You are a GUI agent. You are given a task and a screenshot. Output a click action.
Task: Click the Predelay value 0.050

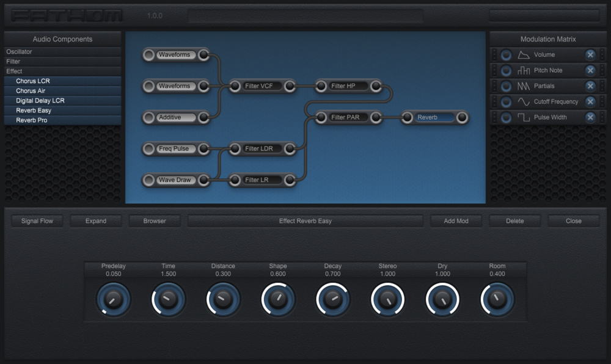[x=114, y=274]
